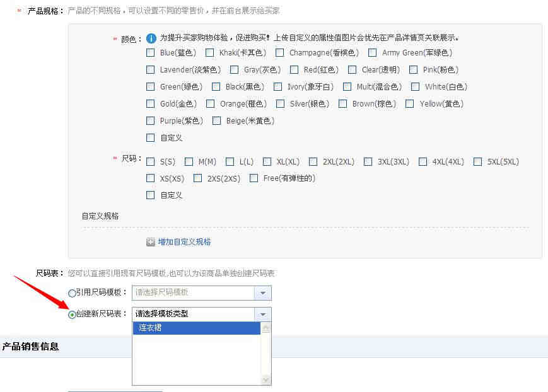Click the 产品销售信息 section header

(x=30, y=347)
